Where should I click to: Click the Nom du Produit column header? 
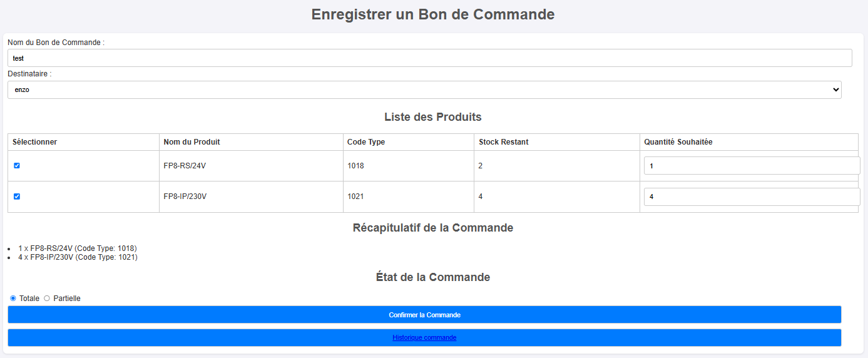[x=191, y=142]
